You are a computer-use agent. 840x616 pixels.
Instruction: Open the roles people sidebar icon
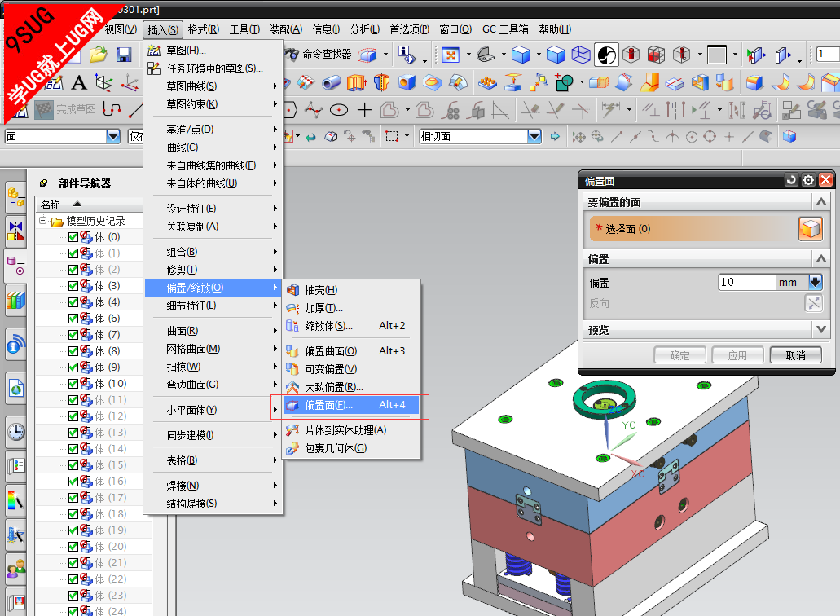[16, 568]
